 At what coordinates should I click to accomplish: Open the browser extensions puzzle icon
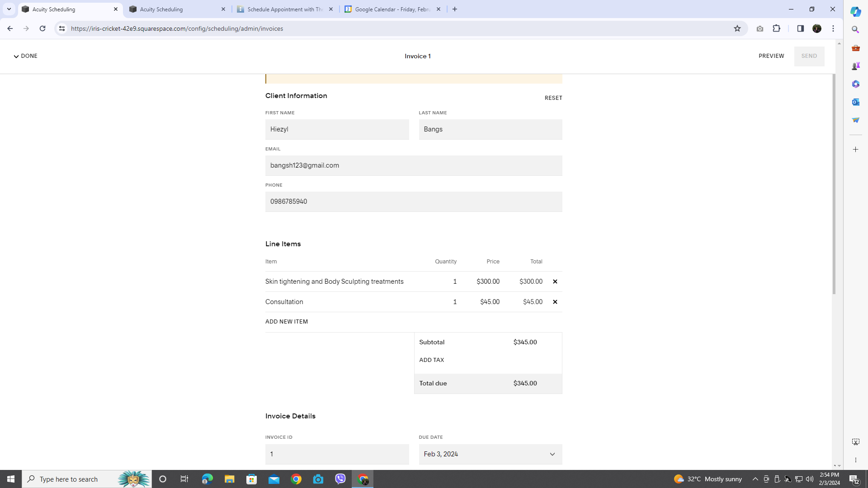[776, 28]
